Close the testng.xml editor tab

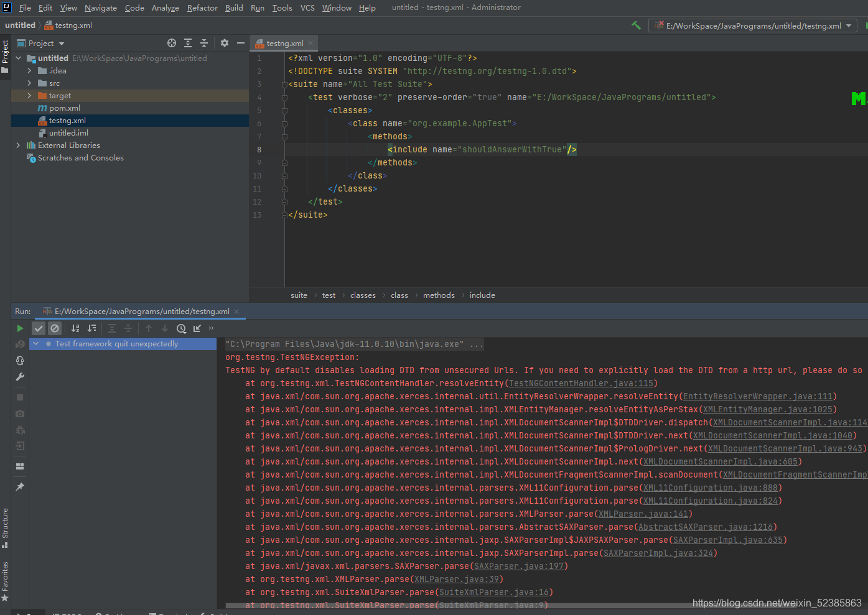click(x=310, y=43)
